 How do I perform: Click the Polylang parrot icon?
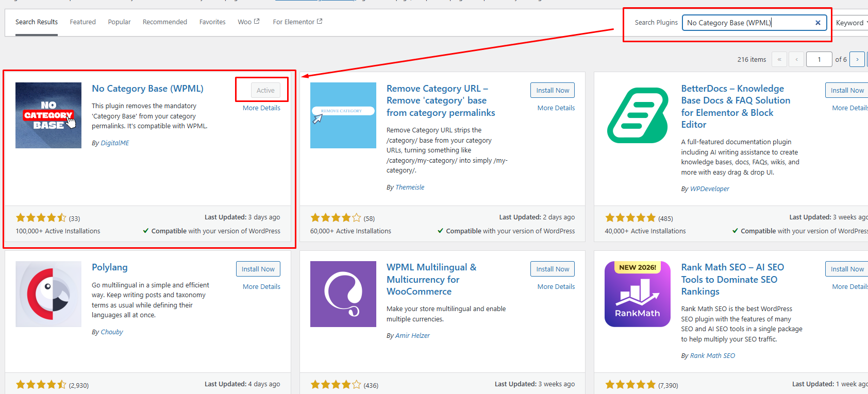[48, 294]
